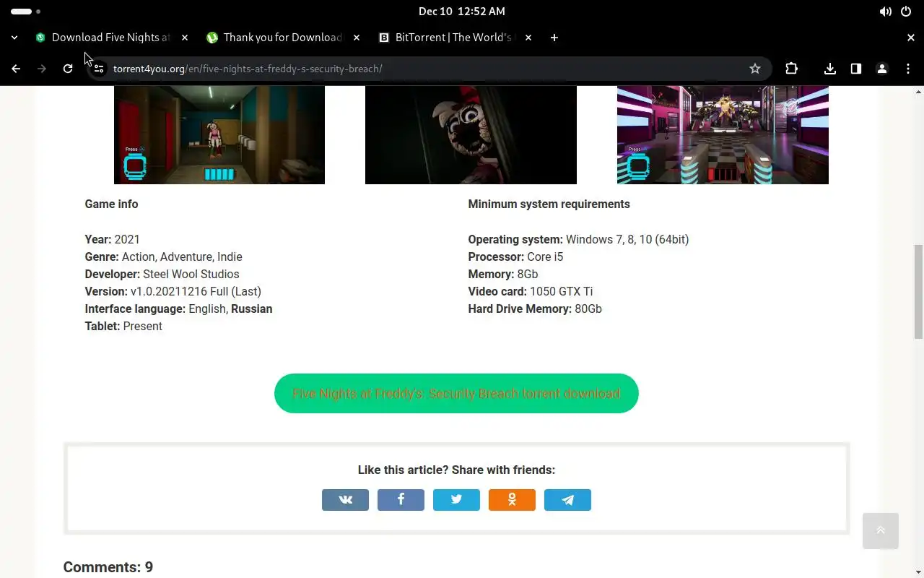The width and height of the screenshot is (924, 578).
Task: Click the forward navigation arrow
Action: [x=42, y=69]
